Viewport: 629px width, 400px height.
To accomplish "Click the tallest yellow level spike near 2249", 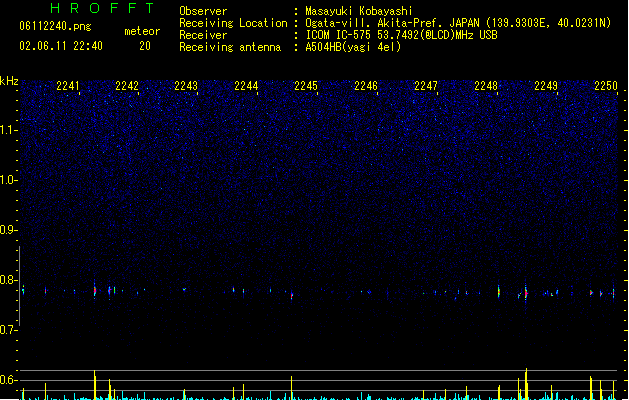I will point(526,384).
